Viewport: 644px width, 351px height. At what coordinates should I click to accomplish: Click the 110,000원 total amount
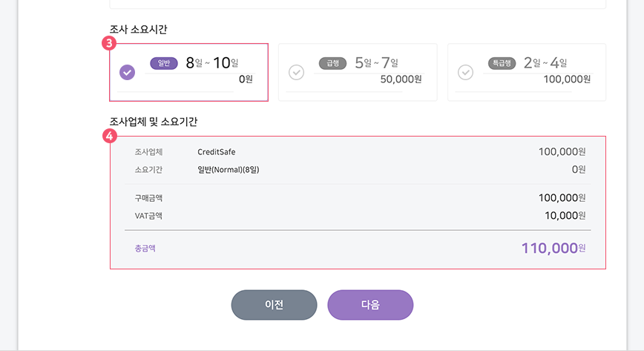(x=553, y=249)
